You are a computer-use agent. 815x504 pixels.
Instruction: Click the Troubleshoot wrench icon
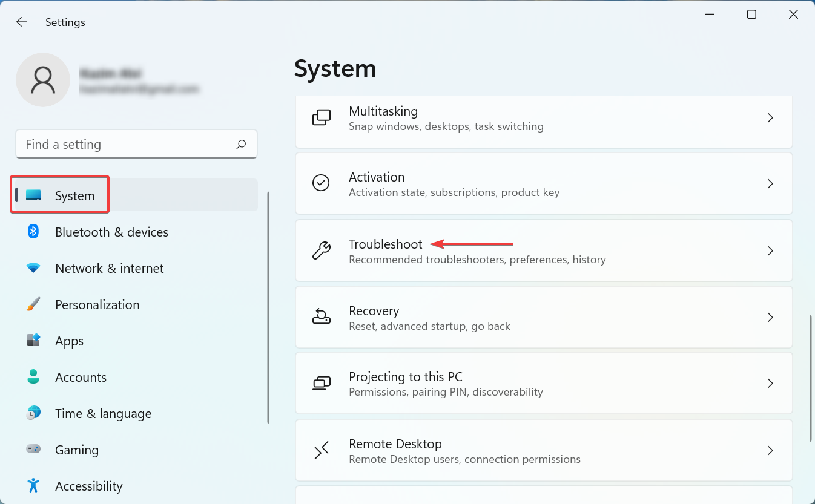point(321,250)
